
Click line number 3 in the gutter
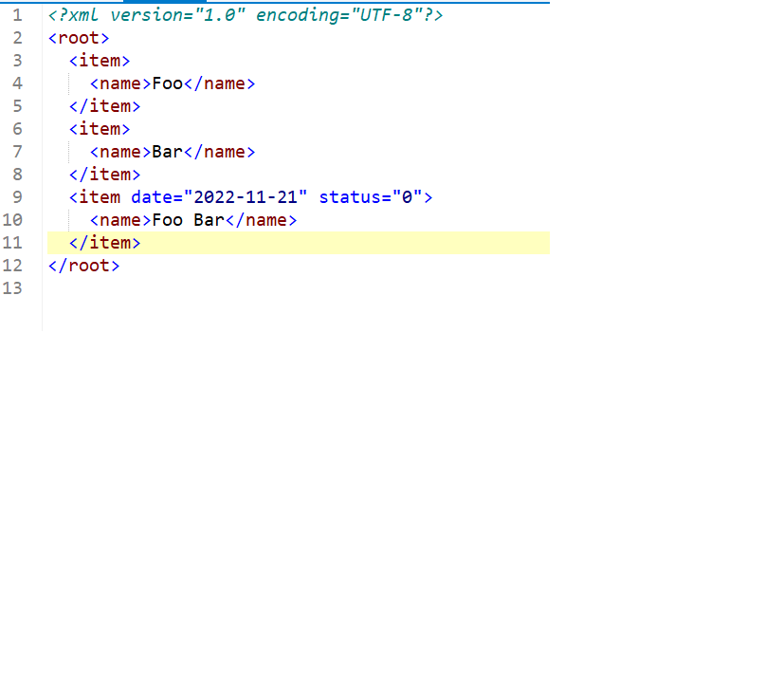(x=17, y=61)
